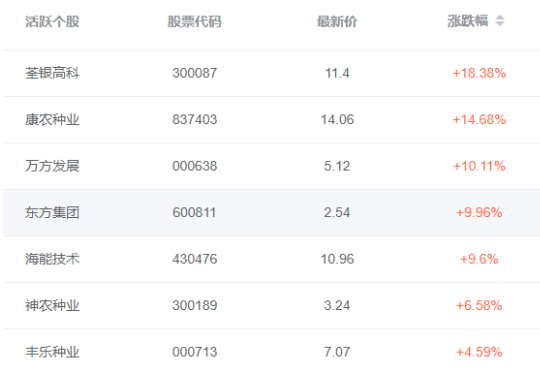Select stock code 300189
Screen dimensions: 540x372
pyautogui.click(x=195, y=306)
